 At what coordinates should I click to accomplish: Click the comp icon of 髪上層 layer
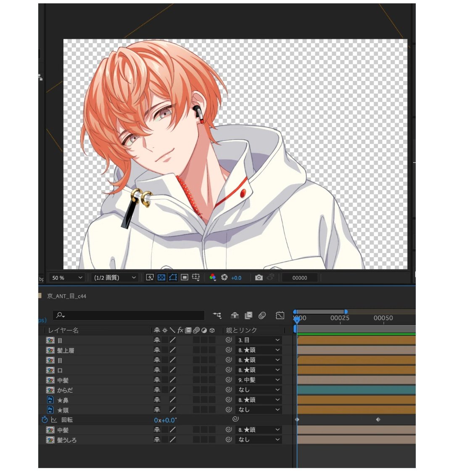point(50,350)
